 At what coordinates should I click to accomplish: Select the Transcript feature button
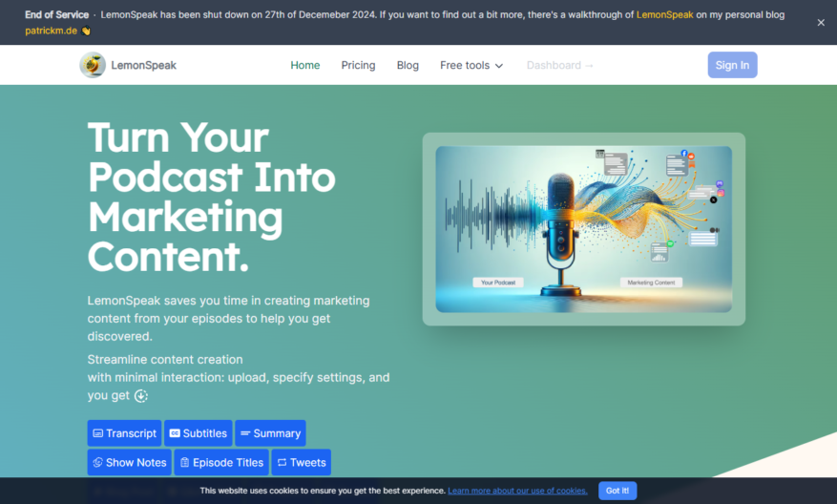tap(124, 433)
